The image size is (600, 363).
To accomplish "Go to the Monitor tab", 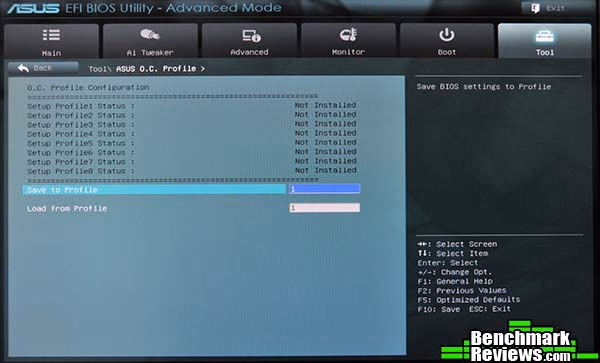I will tap(348, 41).
